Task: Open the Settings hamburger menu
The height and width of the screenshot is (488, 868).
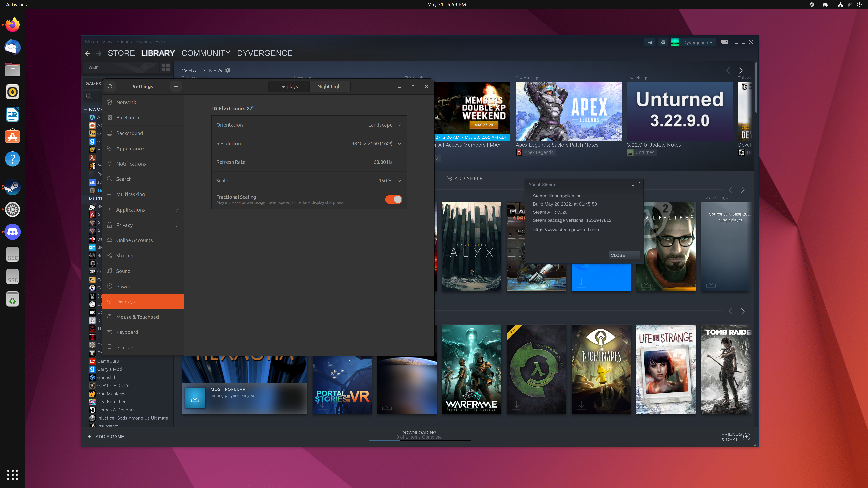Action: click(x=176, y=87)
